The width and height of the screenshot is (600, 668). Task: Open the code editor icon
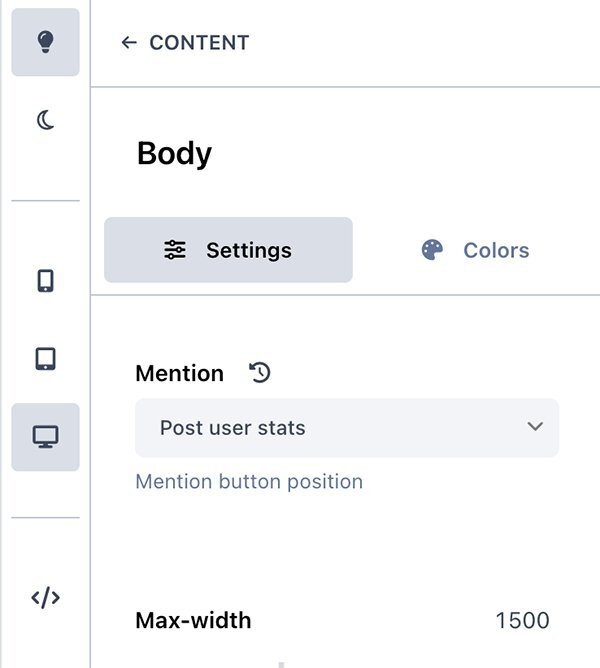45,598
